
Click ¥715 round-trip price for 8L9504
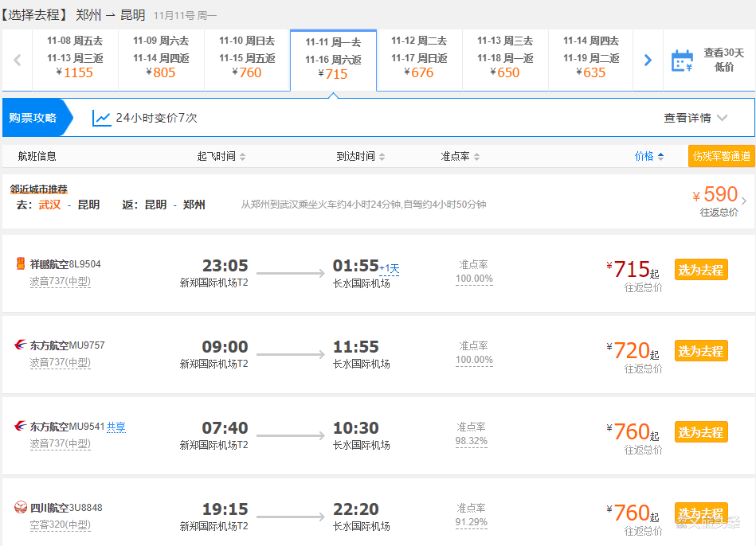(x=632, y=269)
